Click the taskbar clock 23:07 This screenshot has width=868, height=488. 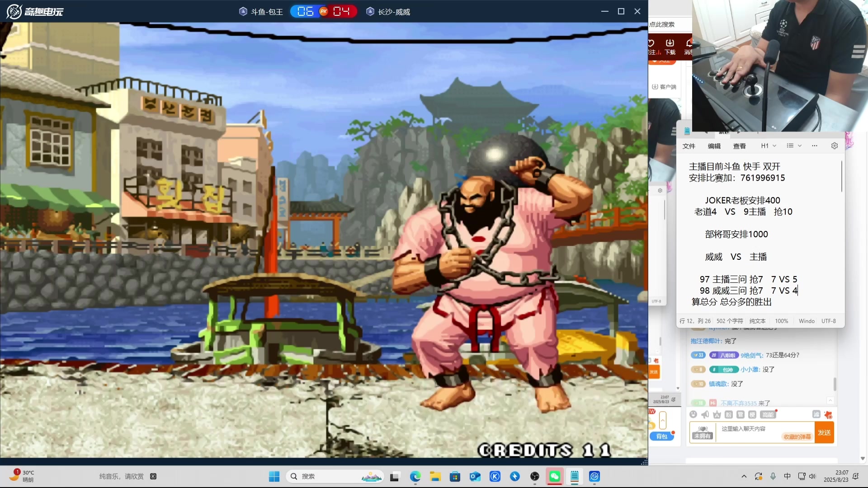836,476
